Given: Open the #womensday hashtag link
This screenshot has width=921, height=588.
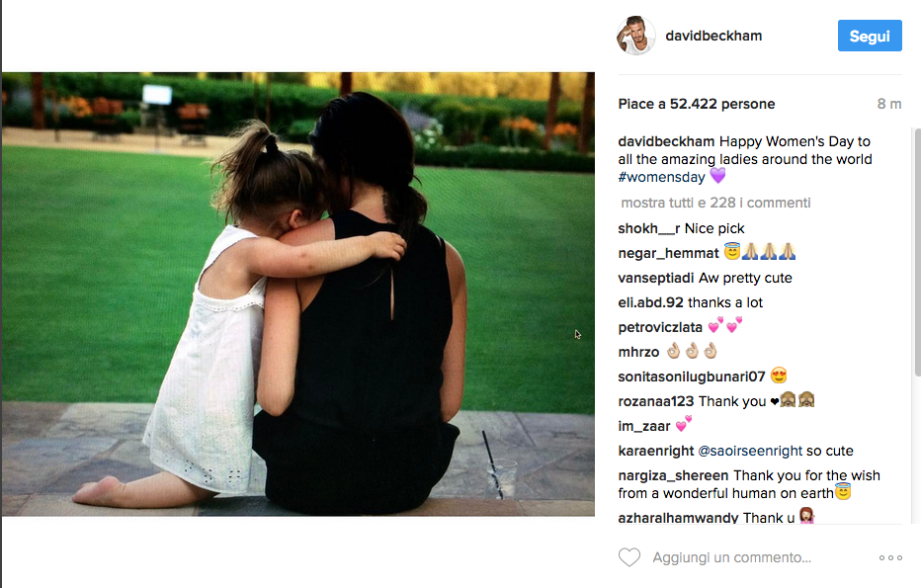Looking at the screenshot, I should [x=661, y=177].
